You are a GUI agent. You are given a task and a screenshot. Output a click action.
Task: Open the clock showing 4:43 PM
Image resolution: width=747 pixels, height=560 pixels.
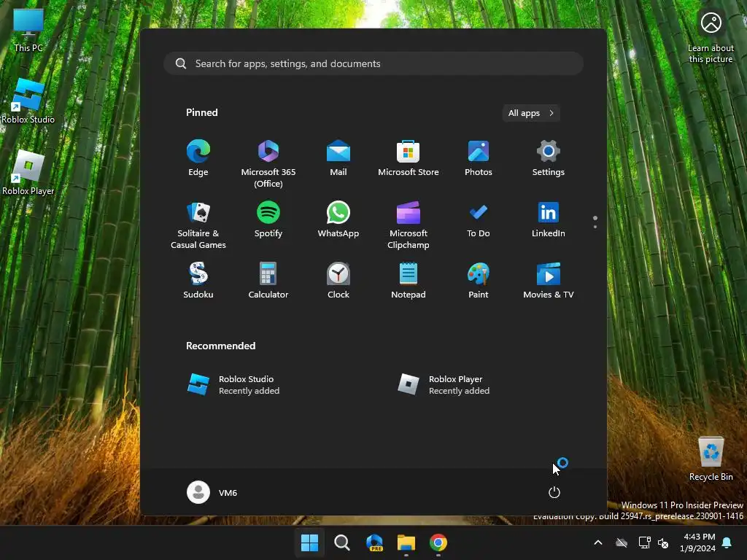(698, 542)
